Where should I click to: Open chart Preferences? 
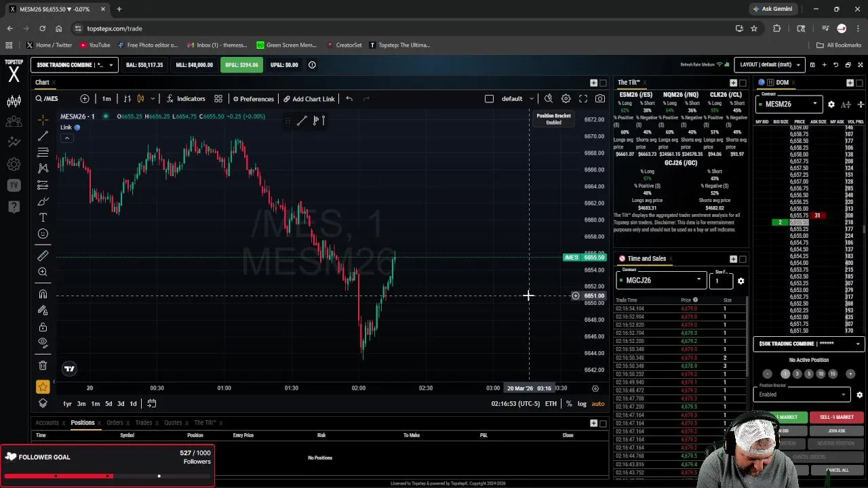point(253,99)
